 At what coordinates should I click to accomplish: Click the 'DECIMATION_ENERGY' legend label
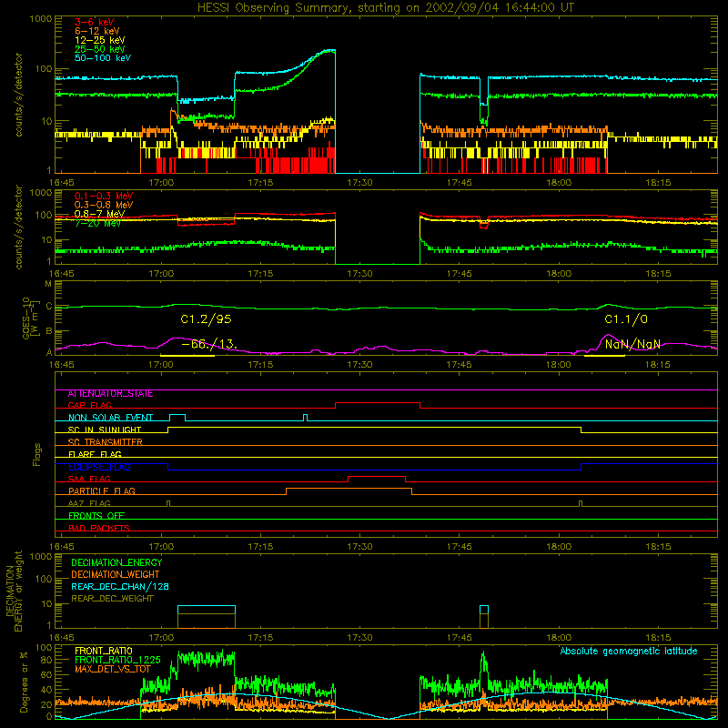click(x=116, y=562)
